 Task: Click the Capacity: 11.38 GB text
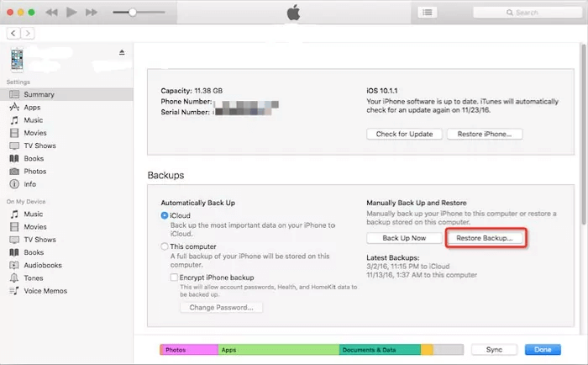pyautogui.click(x=192, y=91)
